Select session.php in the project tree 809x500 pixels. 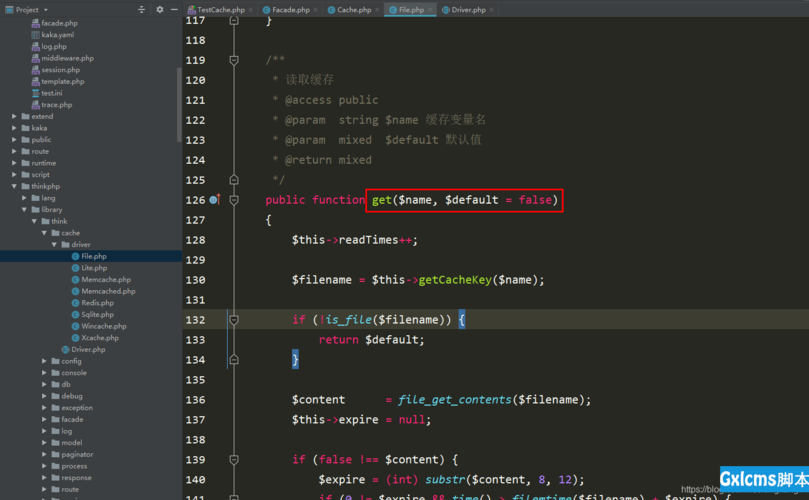[x=60, y=70]
